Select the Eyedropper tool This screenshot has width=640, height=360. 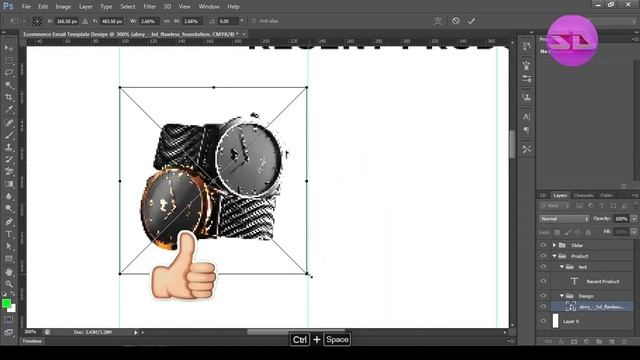point(9,110)
